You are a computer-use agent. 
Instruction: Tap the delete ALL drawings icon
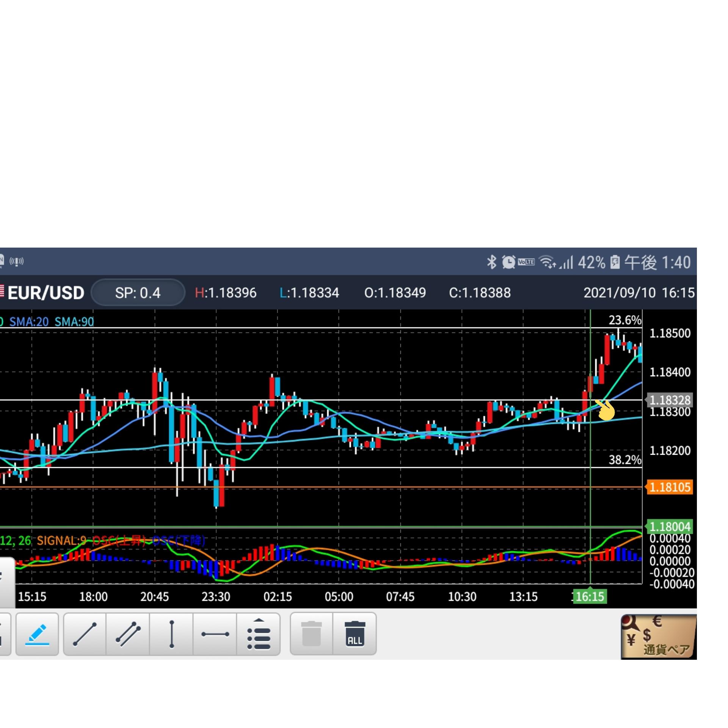[x=355, y=634]
